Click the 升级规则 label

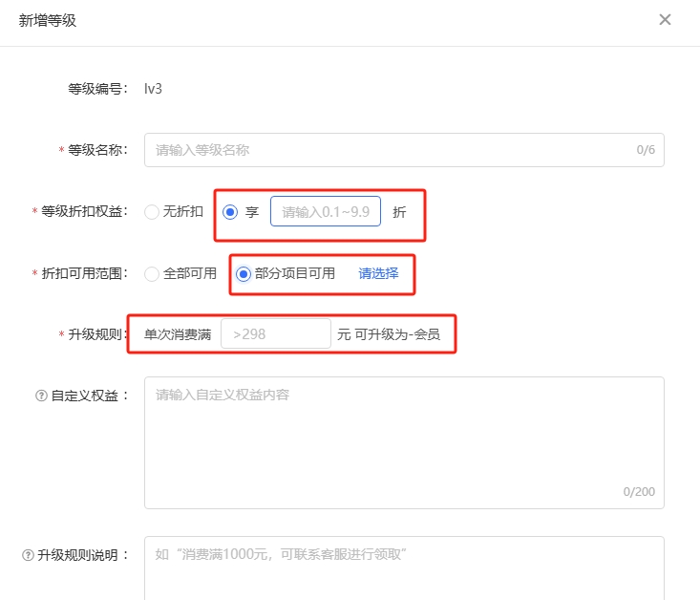point(97,334)
